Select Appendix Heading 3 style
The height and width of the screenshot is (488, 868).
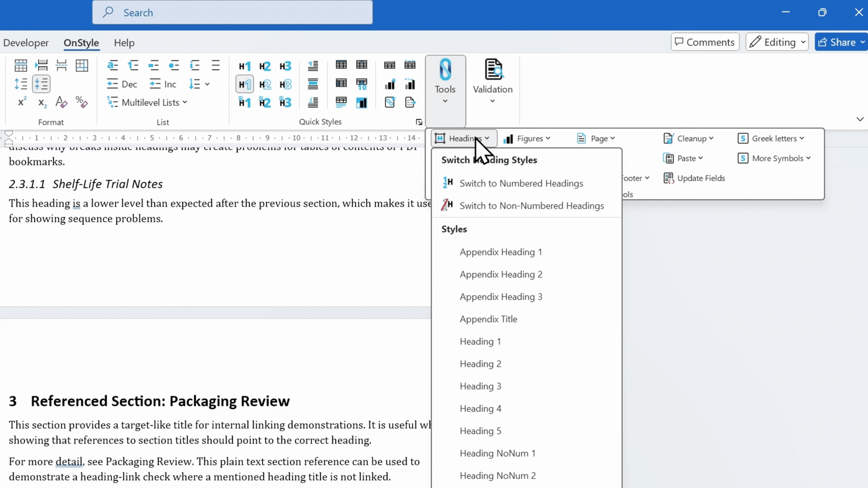click(526, 297)
